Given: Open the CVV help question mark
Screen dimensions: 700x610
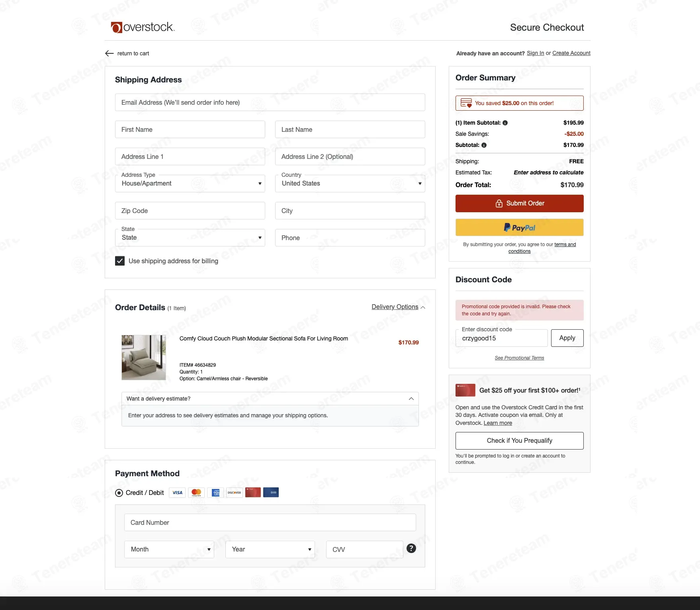Looking at the screenshot, I should (411, 548).
